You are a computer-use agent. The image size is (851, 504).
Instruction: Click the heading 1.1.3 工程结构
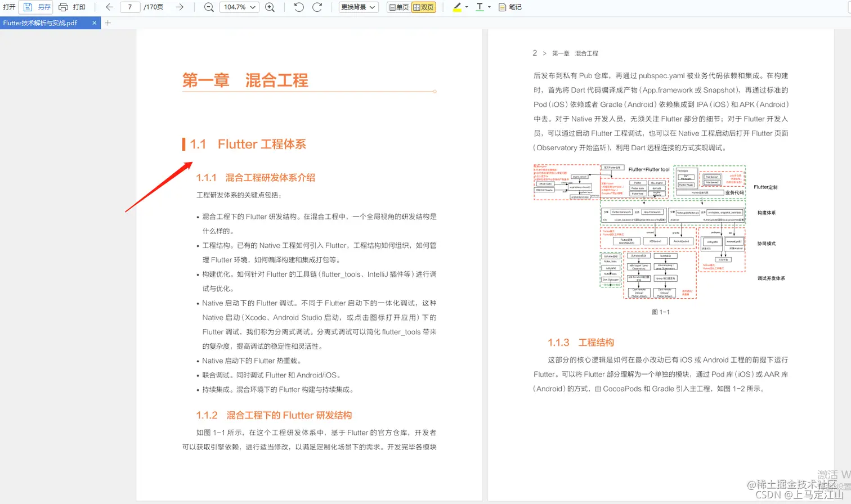click(x=581, y=343)
